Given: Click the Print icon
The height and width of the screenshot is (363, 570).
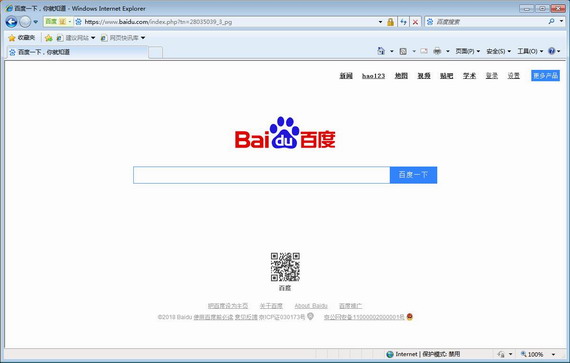Looking at the screenshot, I should click(x=437, y=51).
